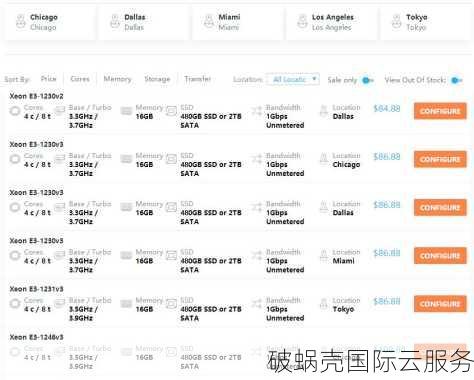Toggle the View Out Of Stock switch

pyautogui.click(x=456, y=80)
